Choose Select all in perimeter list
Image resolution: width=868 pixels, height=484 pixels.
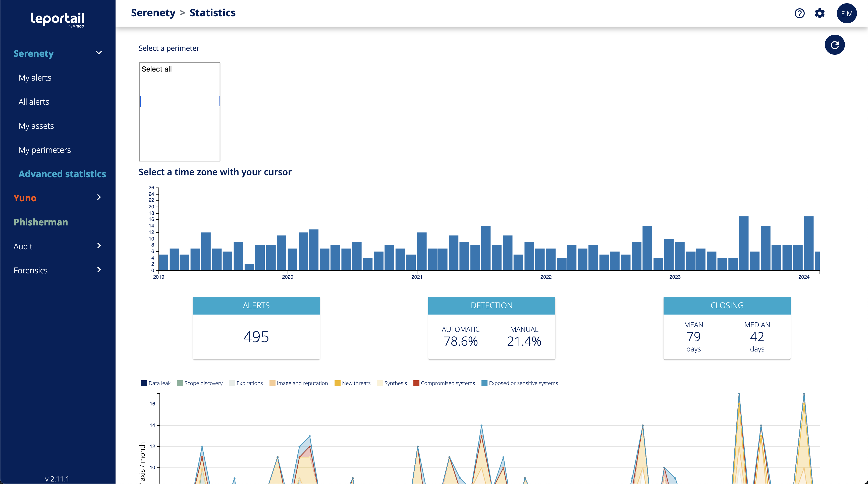157,69
